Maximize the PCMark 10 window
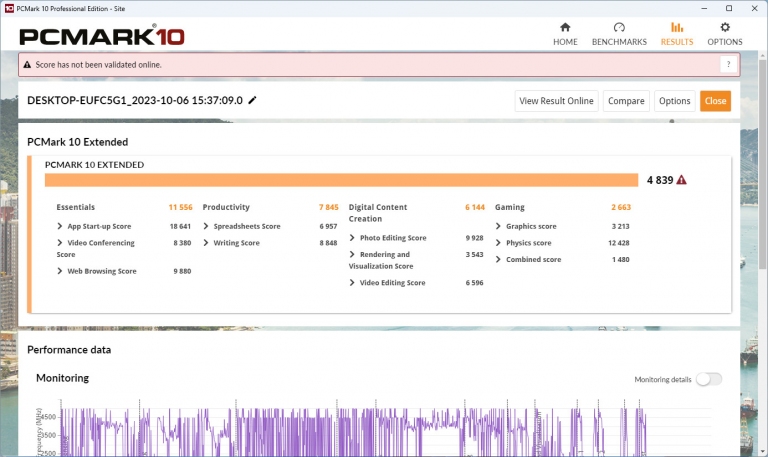Image resolution: width=768 pixels, height=457 pixels. (x=729, y=8)
